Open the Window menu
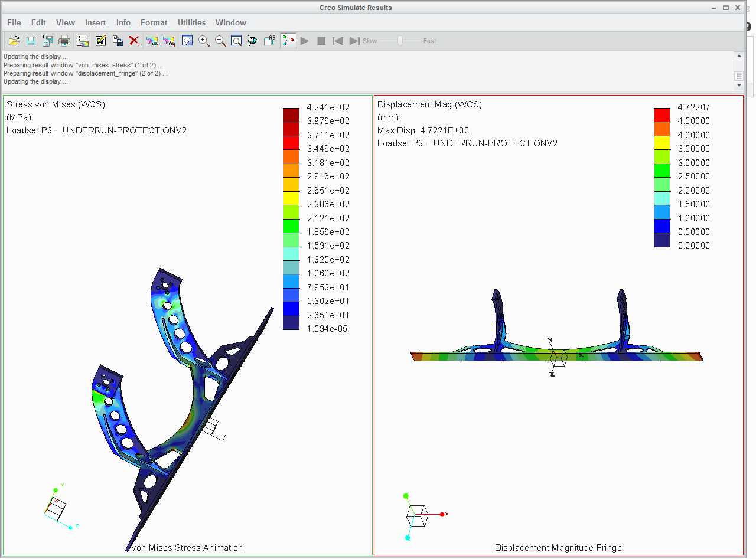 (231, 22)
